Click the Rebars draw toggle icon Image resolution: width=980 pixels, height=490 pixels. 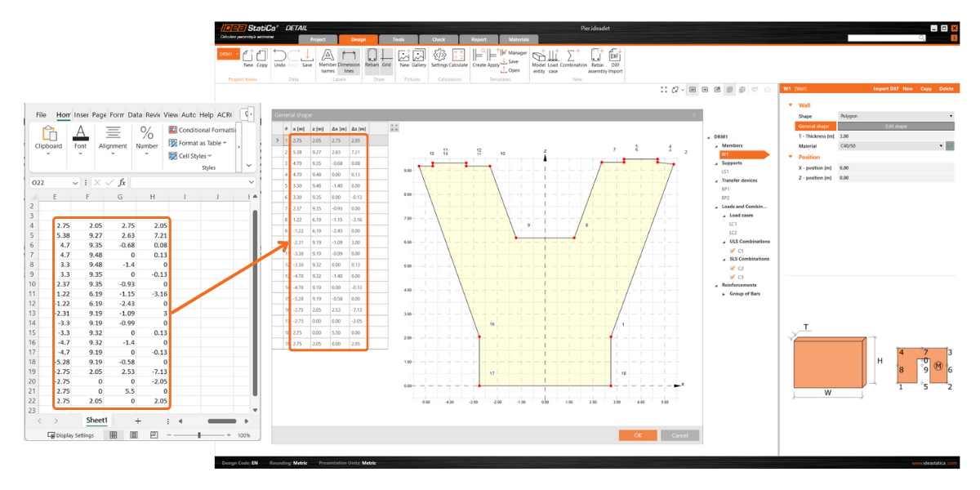[x=372, y=57]
